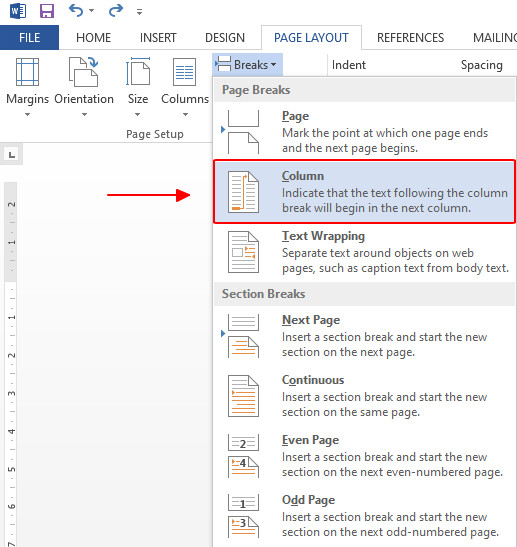Expand the Undo history dropdown arrow

[x=91, y=10]
